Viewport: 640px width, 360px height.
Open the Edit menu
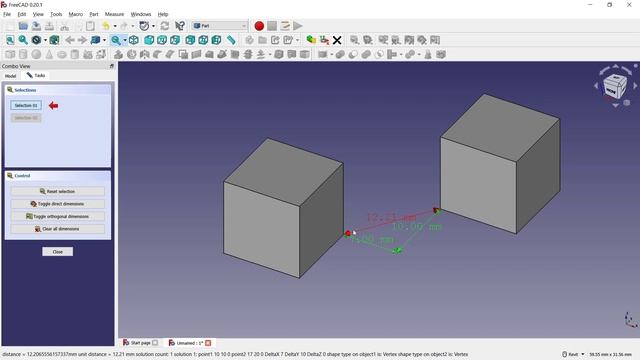coord(22,14)
